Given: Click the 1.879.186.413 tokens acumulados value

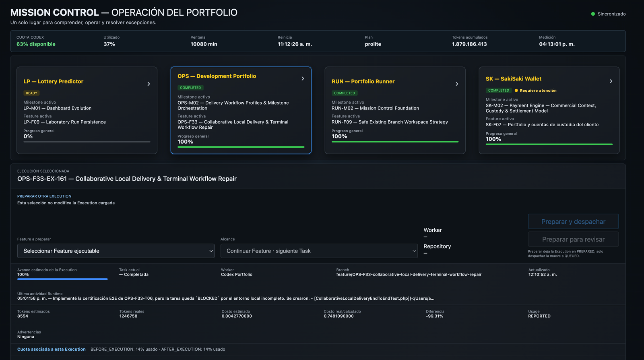Looking at the screenshot, I should pos(469,44).
